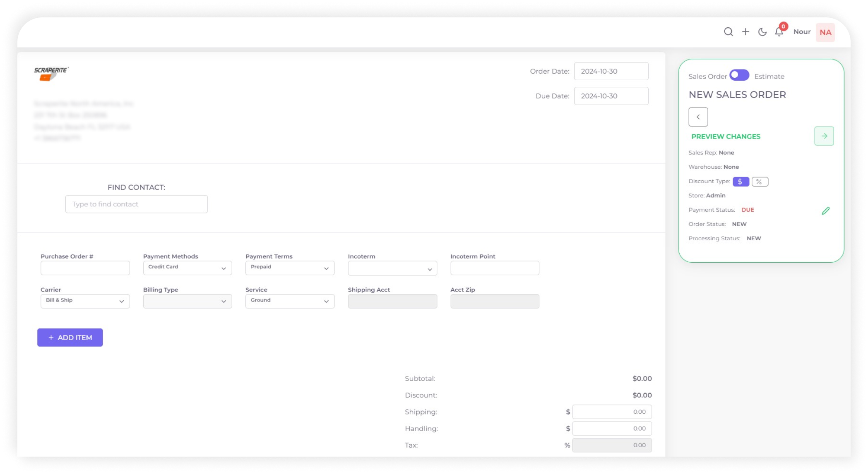The image size is (868, 474).
Task: Click the edit pencil icon next to Payment Status
Action: point(825,210)
